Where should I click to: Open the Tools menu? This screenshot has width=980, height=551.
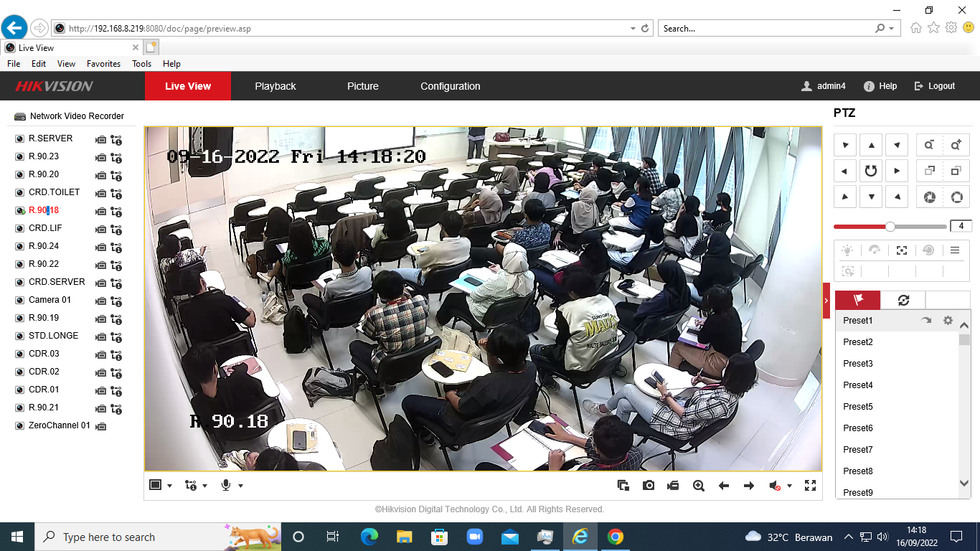pos(141,64)
